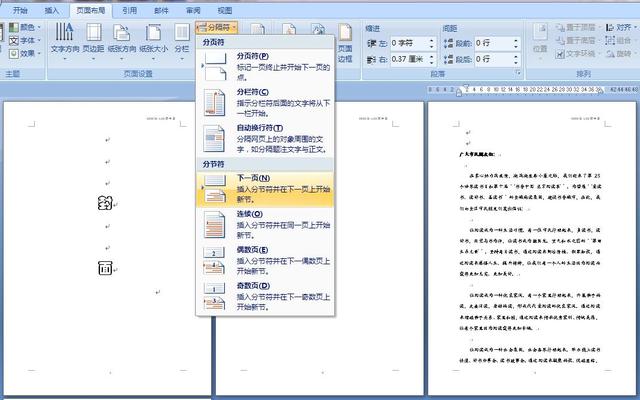This screenshot has height=400, width=640.
Task: Click Bring to Front (置于顶层)
Action: pyautogui.click(x=576, y=28)
